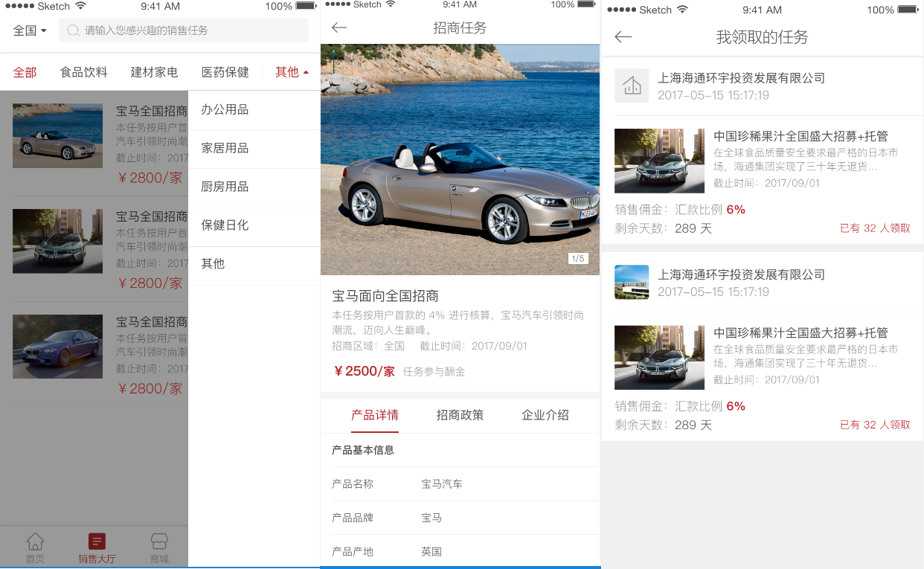
Task: Click the 产品产地 label
Action: click(353, 552)
